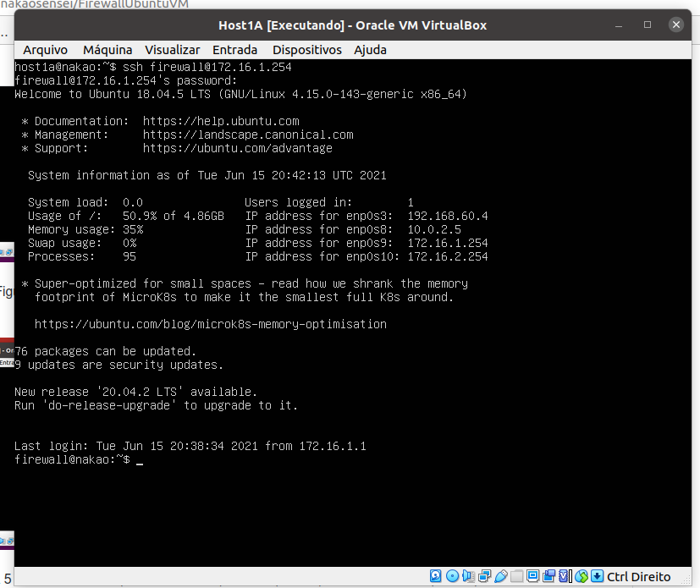Click the hard disk activity status icon
Screen dimensions: 700x588
(436, 576)
